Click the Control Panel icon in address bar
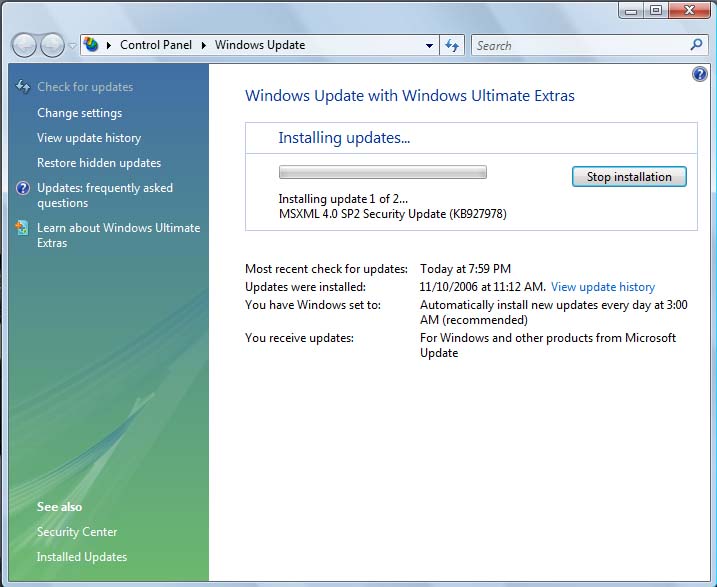 (92, 45)
